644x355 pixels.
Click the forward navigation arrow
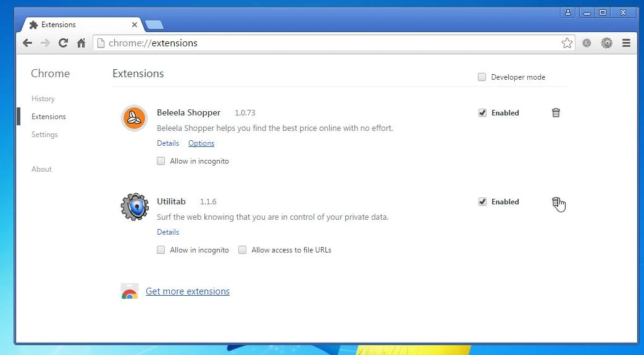pyautogui.click(x=45, y=43)
